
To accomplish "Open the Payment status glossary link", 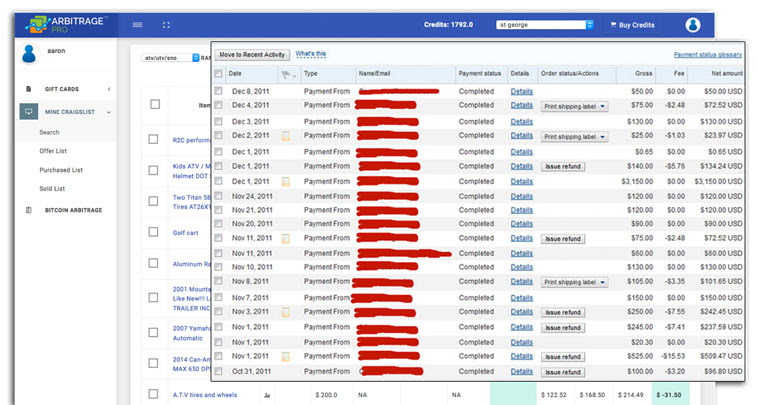I will (708, 55).
